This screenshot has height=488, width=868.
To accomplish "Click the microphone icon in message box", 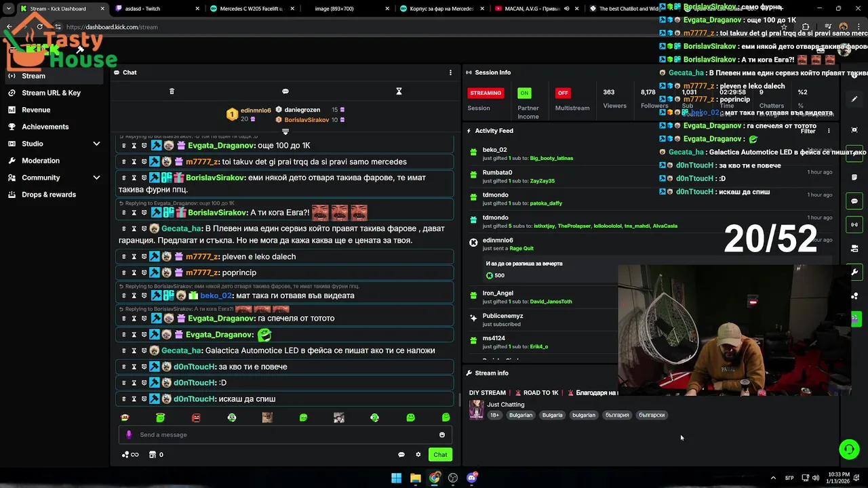I will point(129,435).
